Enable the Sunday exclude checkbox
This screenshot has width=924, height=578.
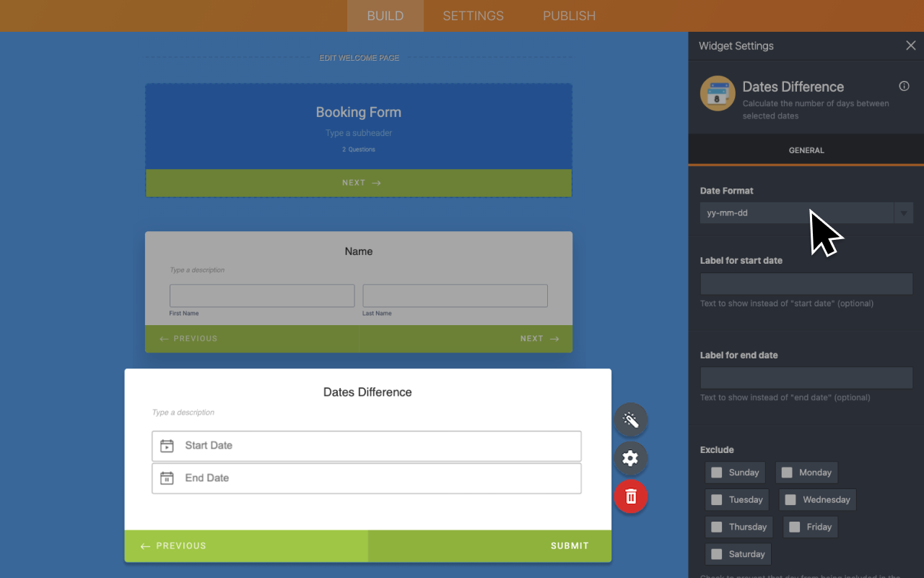[717, 473]
